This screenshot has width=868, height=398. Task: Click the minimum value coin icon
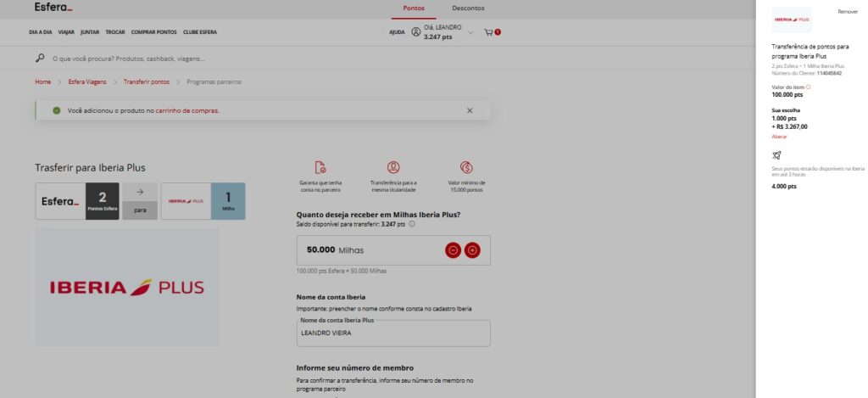[466, 167]
